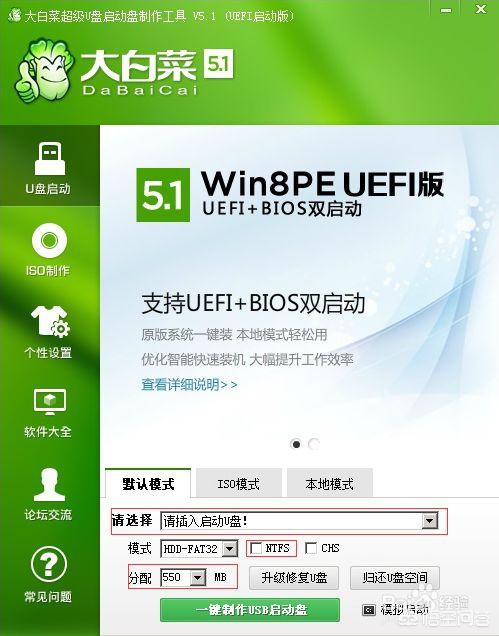Screen dimensions: 499x636
Task: Enable the NTFS checkbox
Action: tap(256, 548)
